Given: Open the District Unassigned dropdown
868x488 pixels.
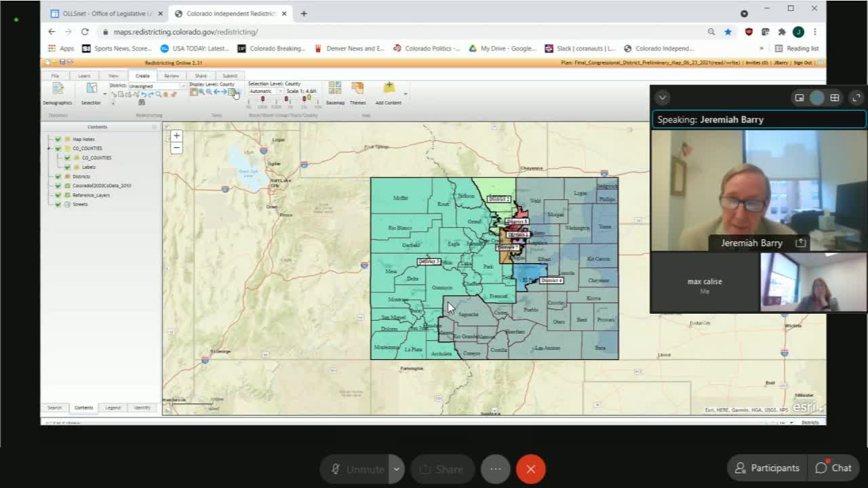Looking at the screenshot, I should (x=183, y=86).
